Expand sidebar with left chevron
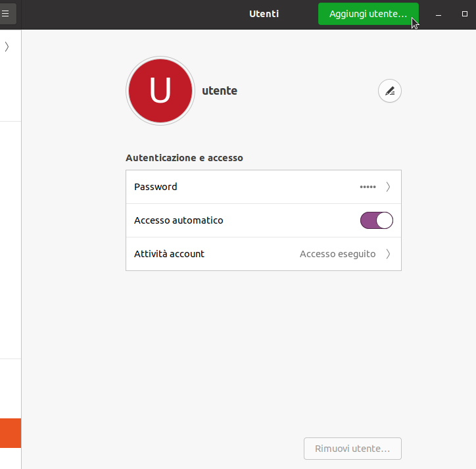476x469 pixels. pyautogui.click(x=7, y=47)
